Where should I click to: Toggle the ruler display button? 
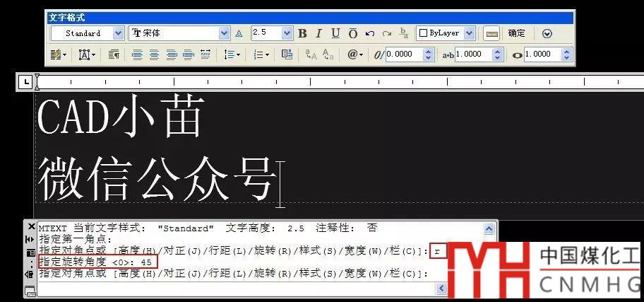tap(491, 34)
